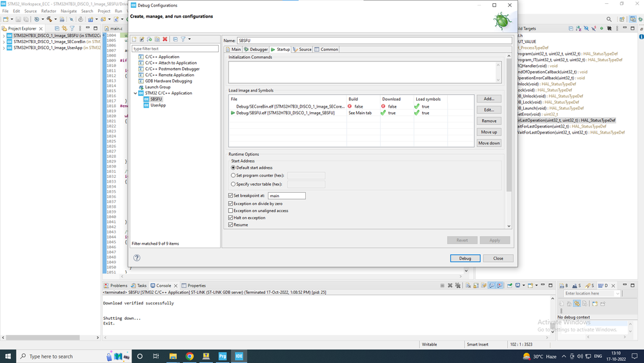Click the breakpoint 'main' input field

pyautogui.click(x=287, y=195)
